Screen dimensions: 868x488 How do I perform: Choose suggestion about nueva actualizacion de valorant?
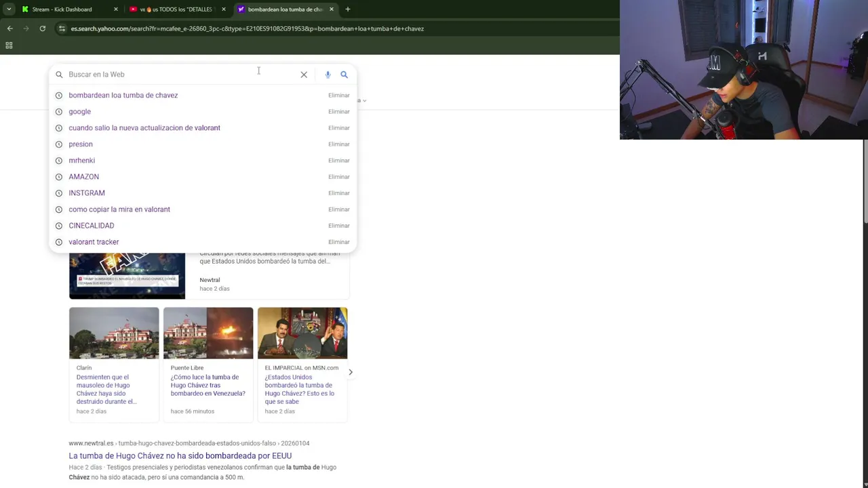144,128
